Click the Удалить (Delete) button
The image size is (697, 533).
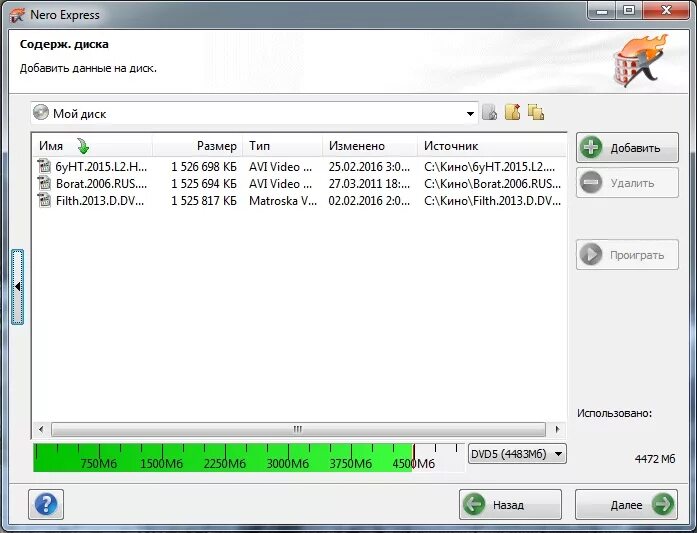pyautogui.click(x=627, y=183)
